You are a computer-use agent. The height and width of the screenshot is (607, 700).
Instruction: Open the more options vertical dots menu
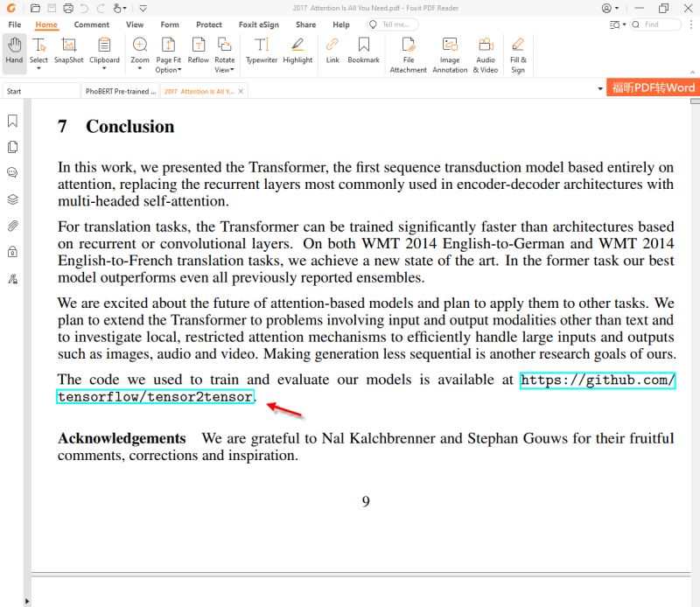click(x=691, y=24)
